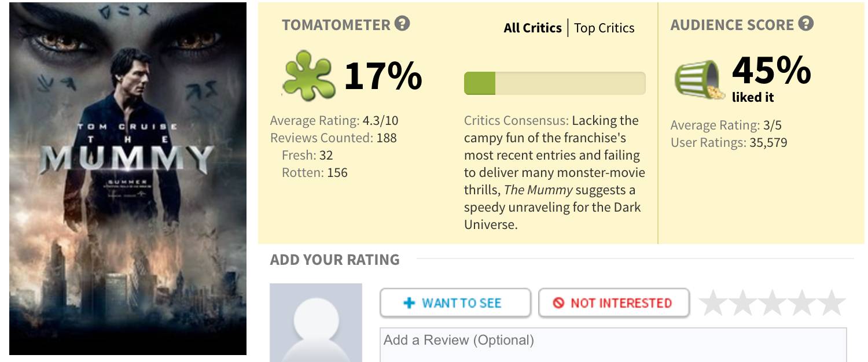Screen dimensions: 868x362
Task: Click the Tomatometer help question mark icon
Action: (402, 24)
